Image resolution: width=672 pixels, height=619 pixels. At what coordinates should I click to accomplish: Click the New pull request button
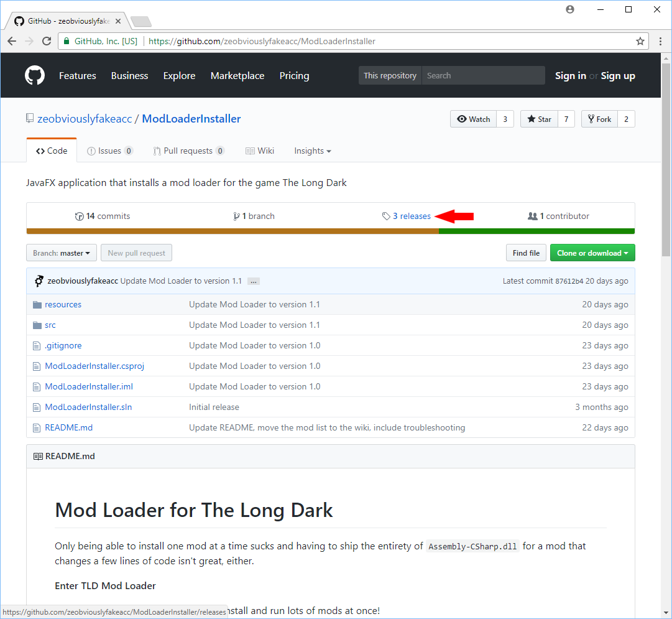136,253
